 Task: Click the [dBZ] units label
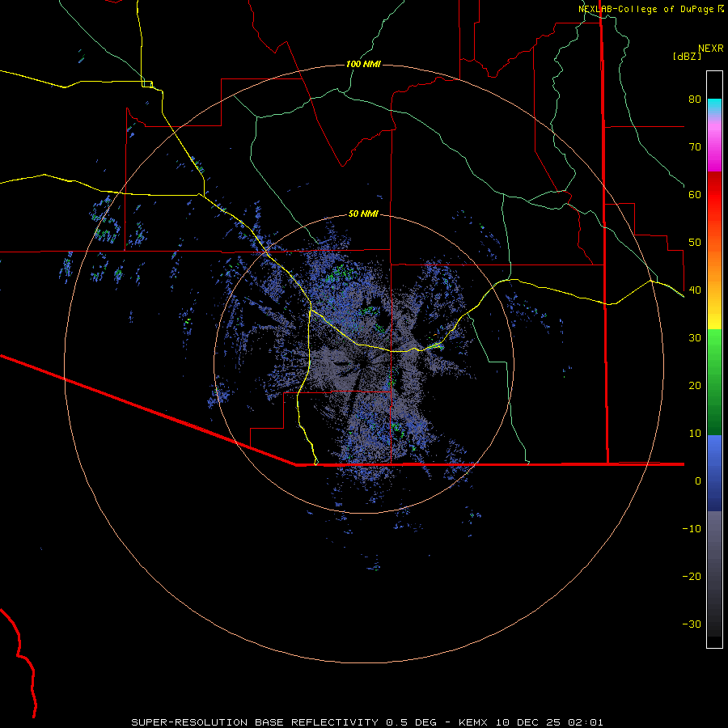[687, 56]
